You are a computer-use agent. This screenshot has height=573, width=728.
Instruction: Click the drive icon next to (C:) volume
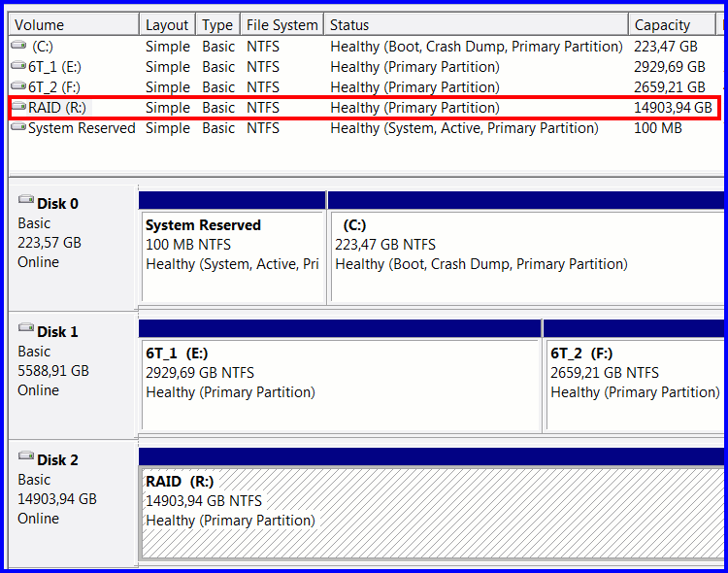(18, 45)
